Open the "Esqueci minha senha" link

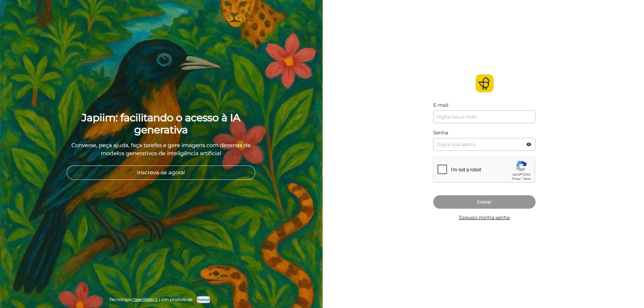coord(484,217)
